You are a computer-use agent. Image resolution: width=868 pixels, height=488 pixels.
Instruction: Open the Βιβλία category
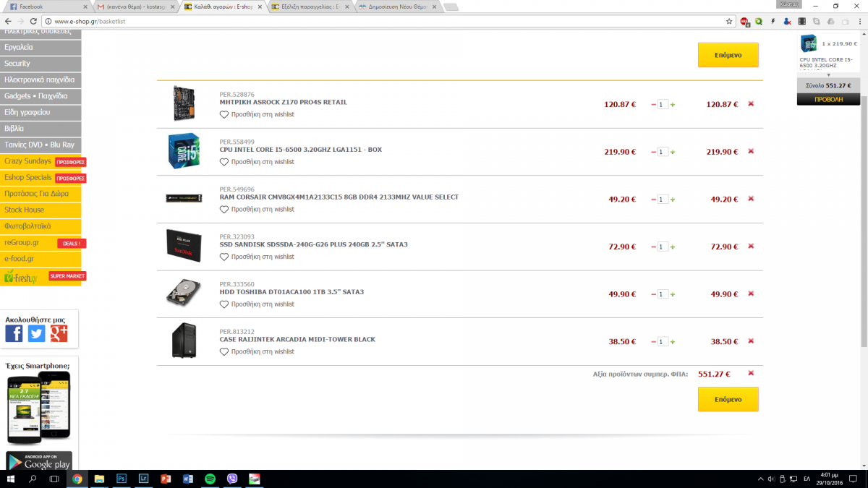41,129
